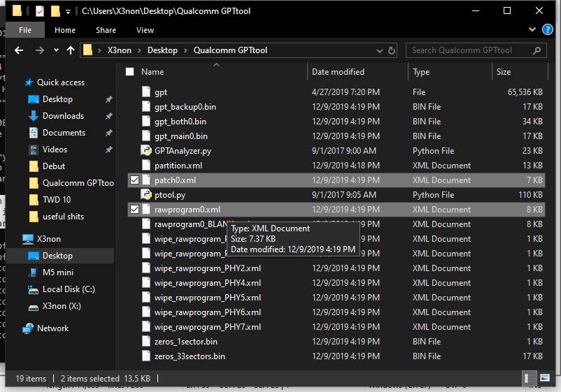Click the search magnifier icon

click(x=537, y=51)
